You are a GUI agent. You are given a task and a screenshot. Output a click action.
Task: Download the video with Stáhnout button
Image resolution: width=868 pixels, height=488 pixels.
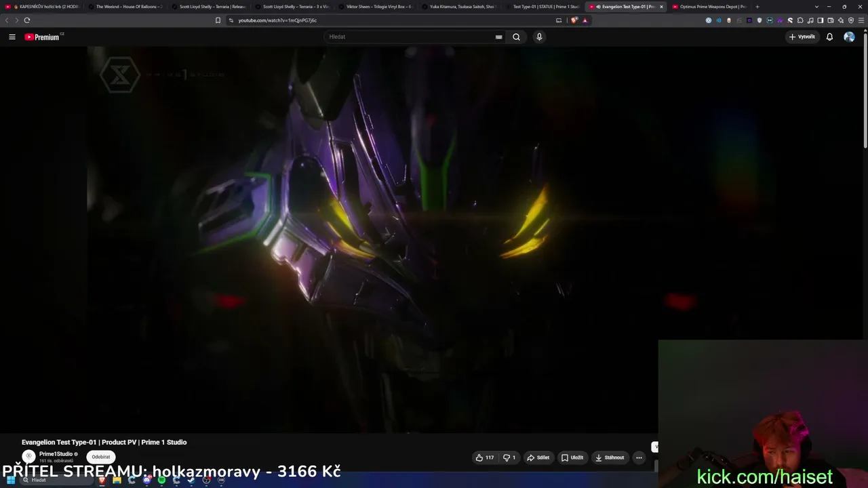(610, 457)
